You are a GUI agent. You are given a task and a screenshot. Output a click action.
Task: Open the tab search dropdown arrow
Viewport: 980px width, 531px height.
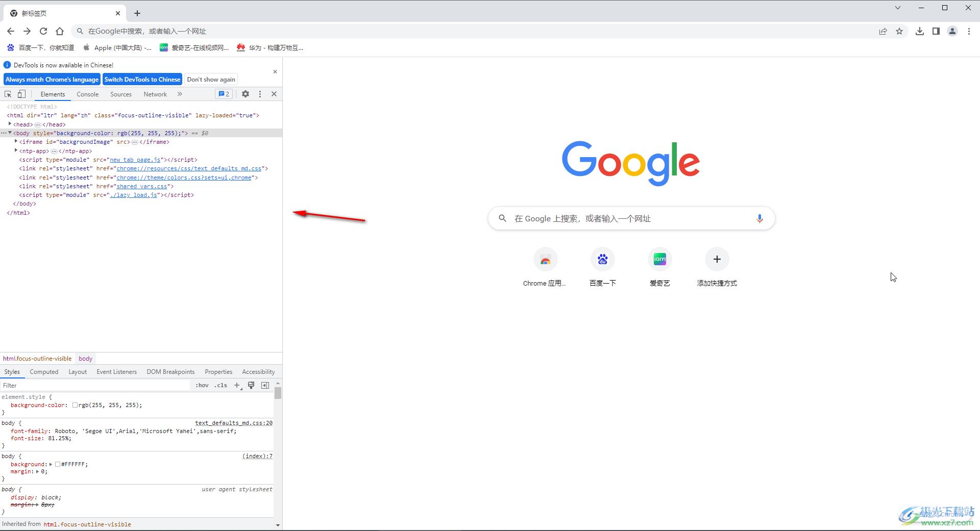tap(898, 8)
